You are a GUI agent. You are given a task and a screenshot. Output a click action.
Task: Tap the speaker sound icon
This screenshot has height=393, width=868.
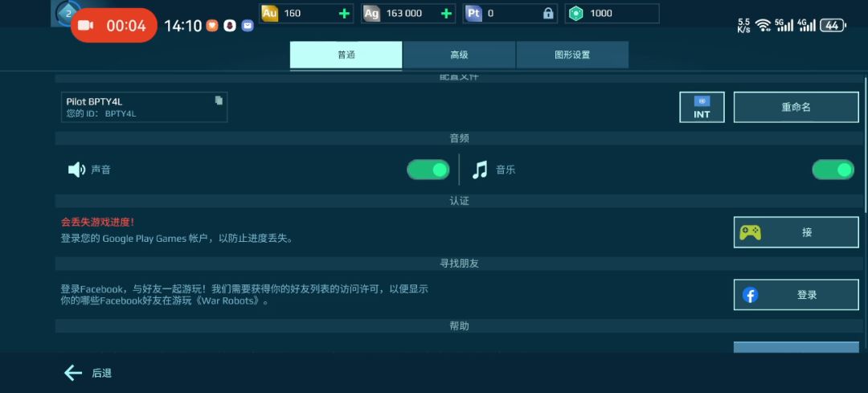point(76,170)
